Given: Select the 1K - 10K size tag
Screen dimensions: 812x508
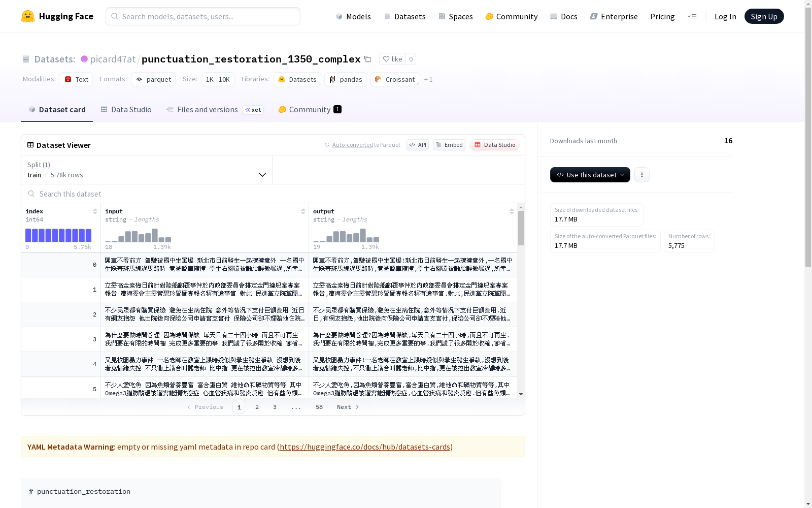Looking at the screenshot, I should 218,79.
